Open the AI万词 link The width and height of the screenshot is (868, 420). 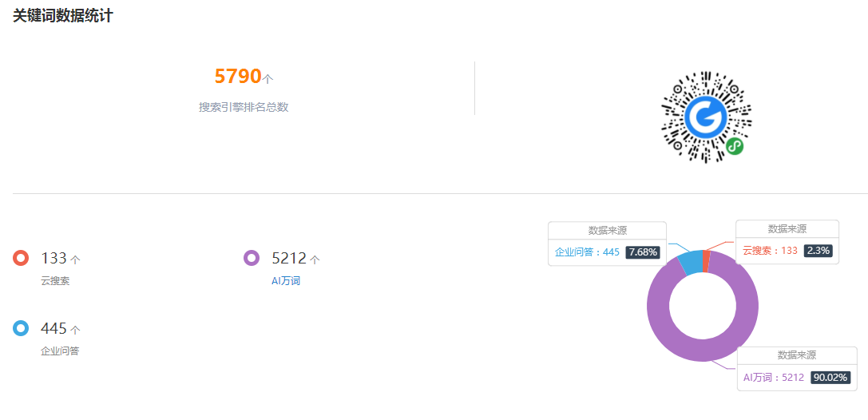click(286, 280)
